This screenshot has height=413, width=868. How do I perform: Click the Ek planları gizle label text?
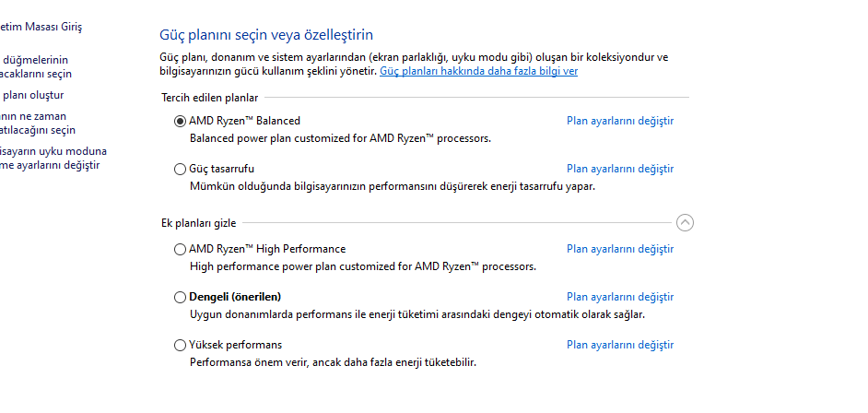pyautogui.click(x=198, y=223)
